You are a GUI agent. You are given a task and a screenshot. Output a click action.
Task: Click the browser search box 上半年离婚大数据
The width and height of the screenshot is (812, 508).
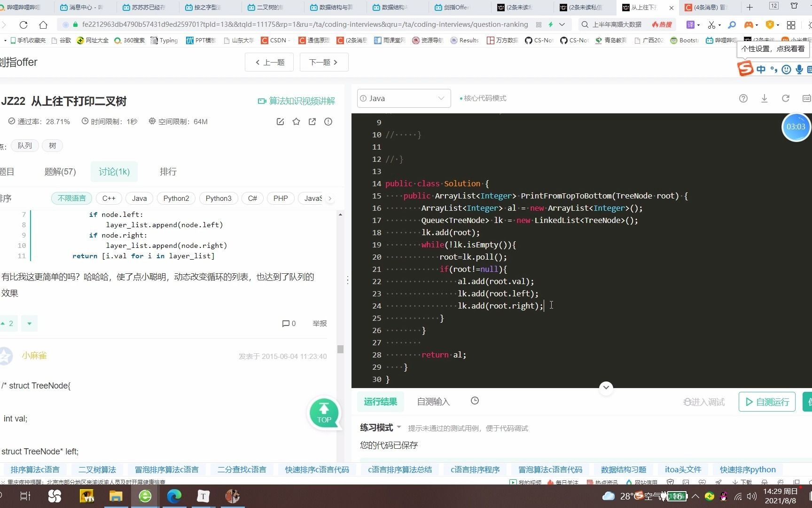coord(617,24)
